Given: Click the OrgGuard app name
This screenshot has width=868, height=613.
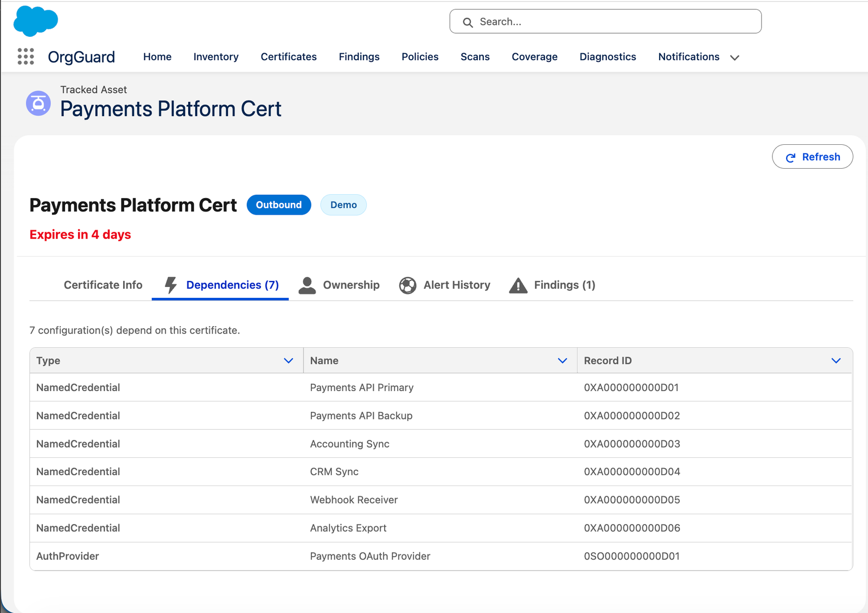Looking at the screenshot, I should pos(81,57).
